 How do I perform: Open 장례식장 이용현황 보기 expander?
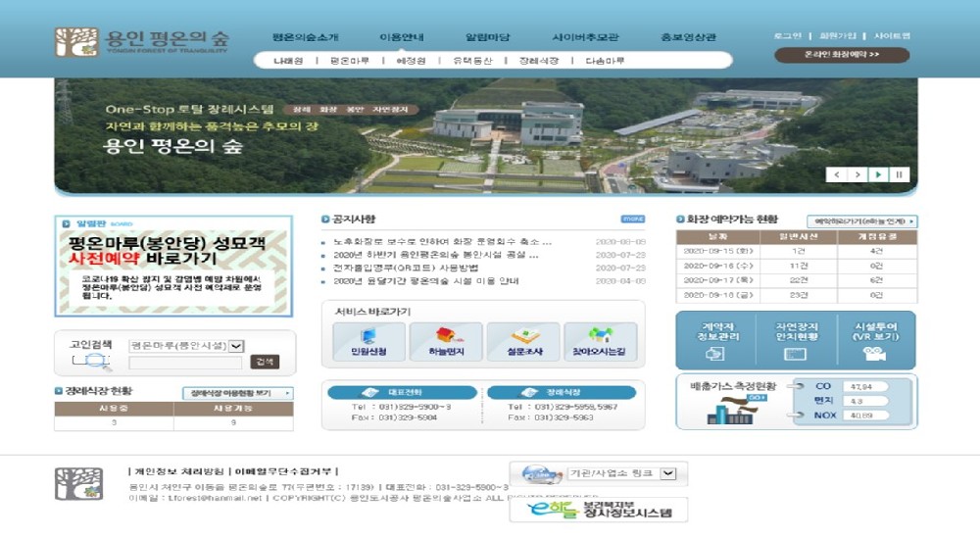tap(237, 393)
